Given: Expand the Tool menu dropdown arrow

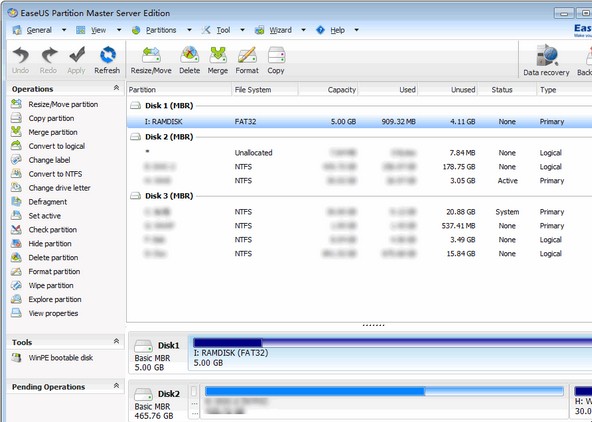Looking at the screenshot, I should (242, 30).
